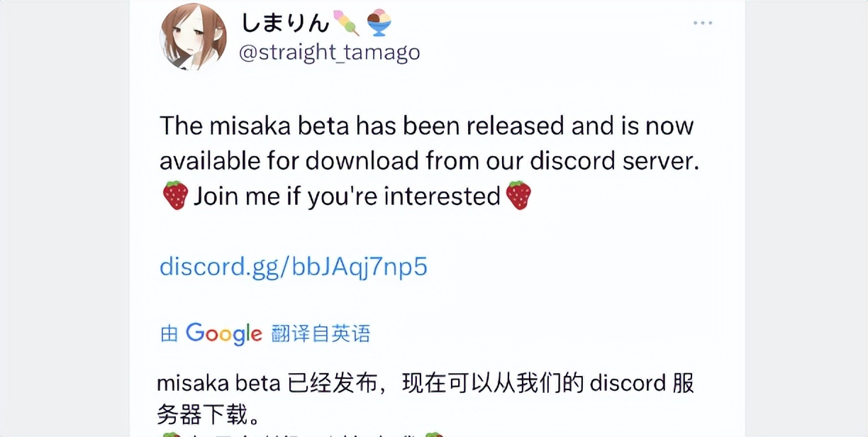Click the dango emoji beside the name
The height and width of the screenshot is (437, 868).
tap(347, 24)
